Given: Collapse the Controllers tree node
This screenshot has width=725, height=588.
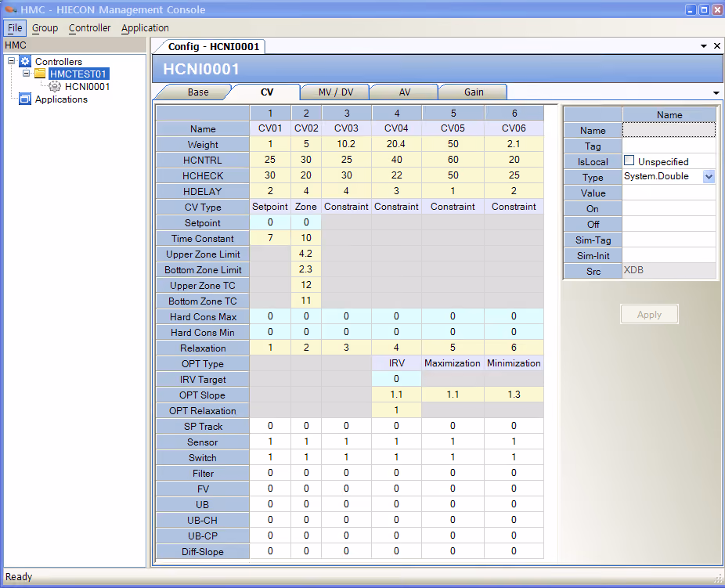Looking at the screenshot, I should click(12, 60).
